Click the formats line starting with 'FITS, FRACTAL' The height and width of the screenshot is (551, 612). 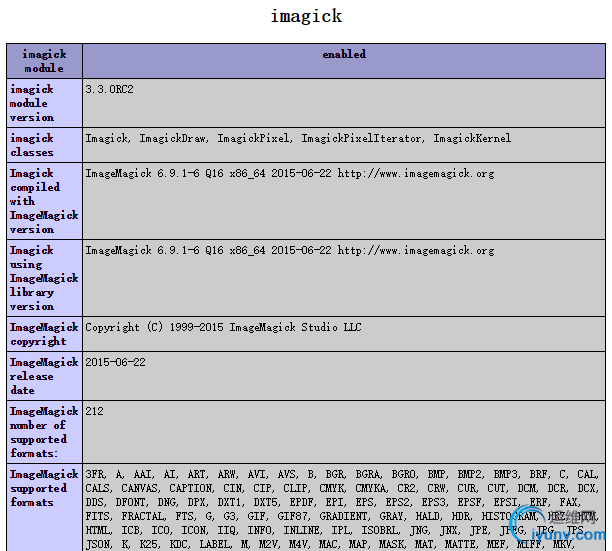click(340, 517)
